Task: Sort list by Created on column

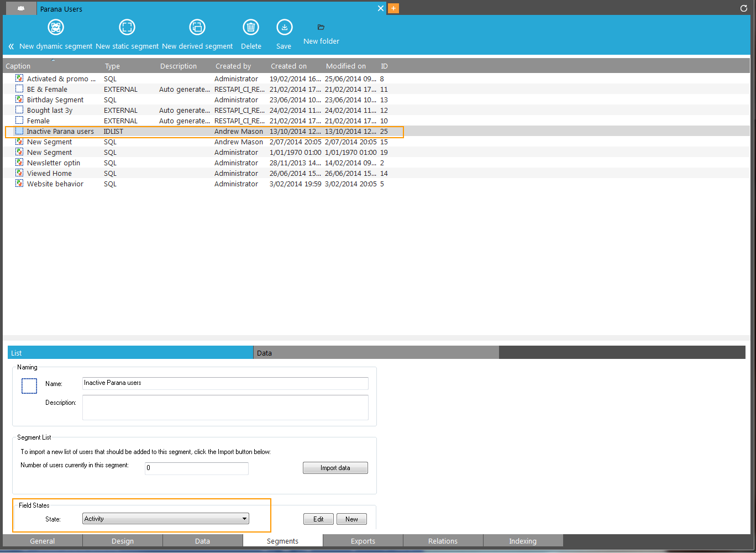Action: coord(288,66)
